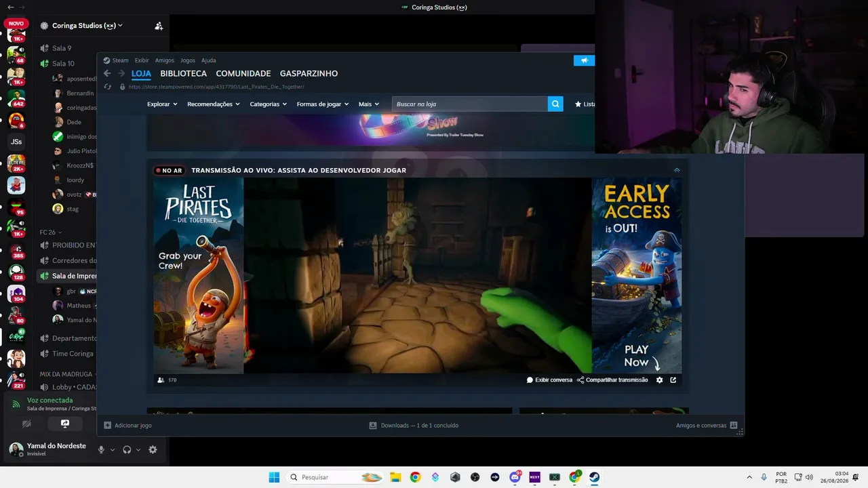This screenshot has height=488, width=868.
Task: Open the NEXT app on the taskbar
Action: tap(534, 477)
